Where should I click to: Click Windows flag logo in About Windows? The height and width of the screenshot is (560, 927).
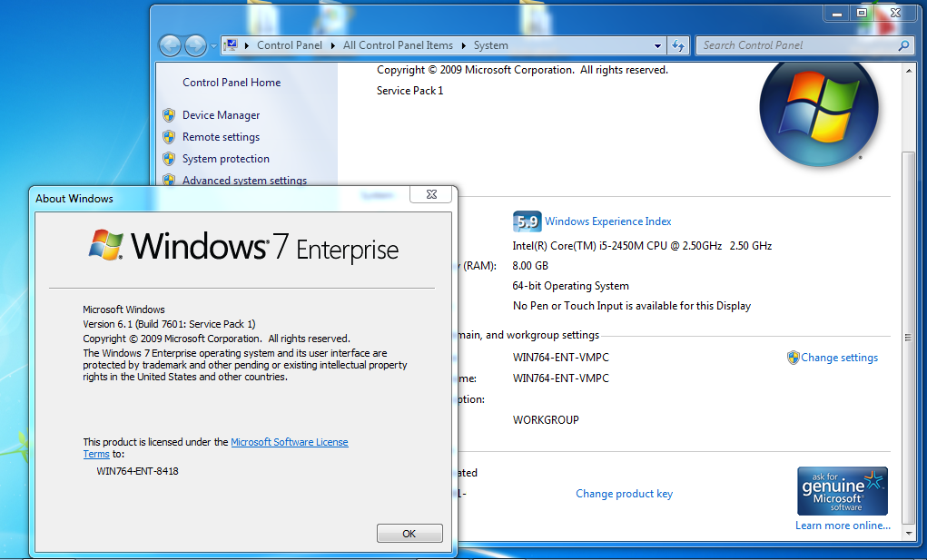(106, 245)
